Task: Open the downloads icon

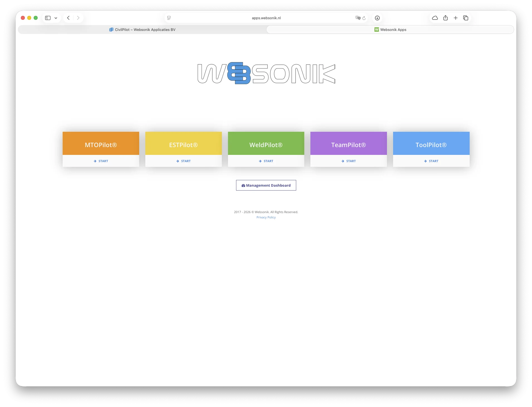Action: click(x=377, y=18)
